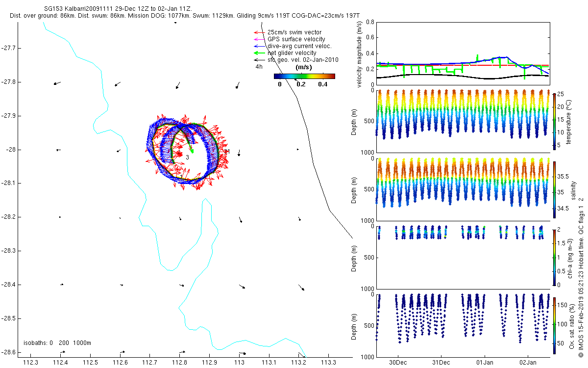
Task: Click the '35.5' tick on the salinity colorbar
Action: click(x=564, y=176)
